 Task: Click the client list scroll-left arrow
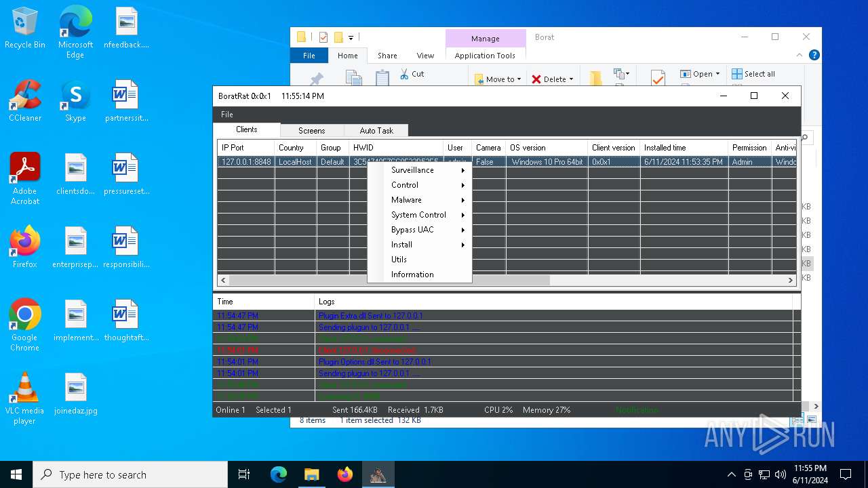click(223, 280)
